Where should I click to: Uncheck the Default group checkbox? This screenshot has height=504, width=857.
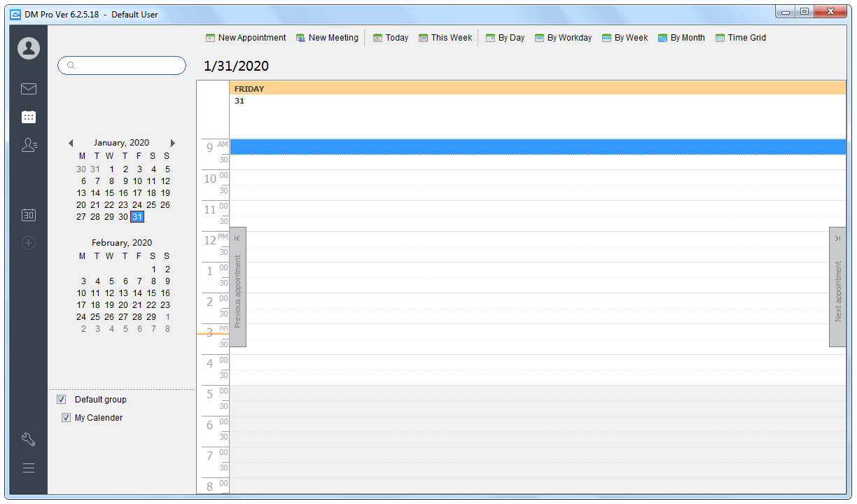click(62, 400)
